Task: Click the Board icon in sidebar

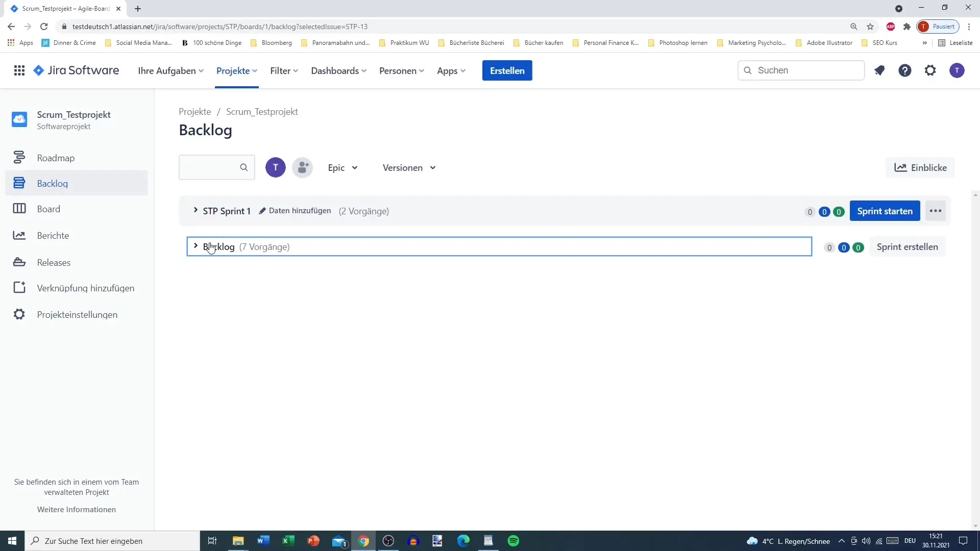Action: point(19,209)
